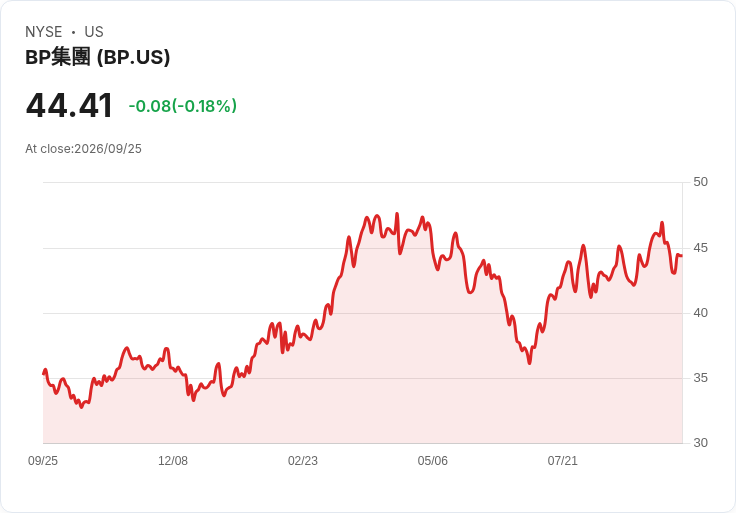Click the 12/08 x-axis date label

[173, 461]
